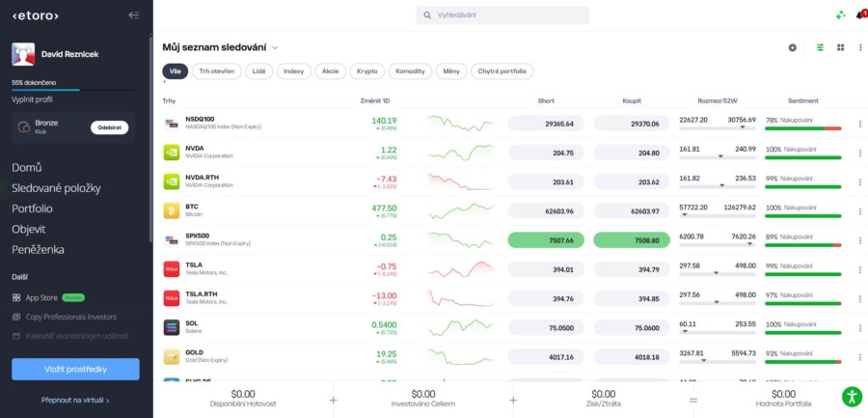
Task: Open the Vyplnit profil link
Action: coord(32,99)
